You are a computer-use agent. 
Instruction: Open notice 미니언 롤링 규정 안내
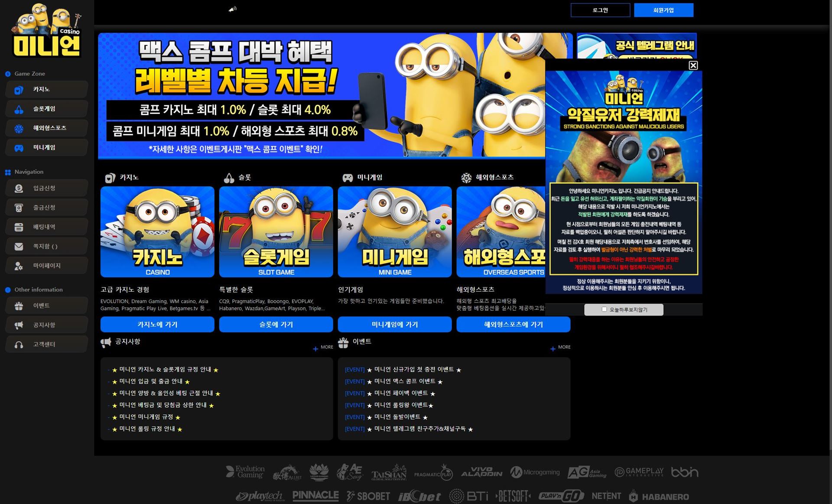pos(147,429)
